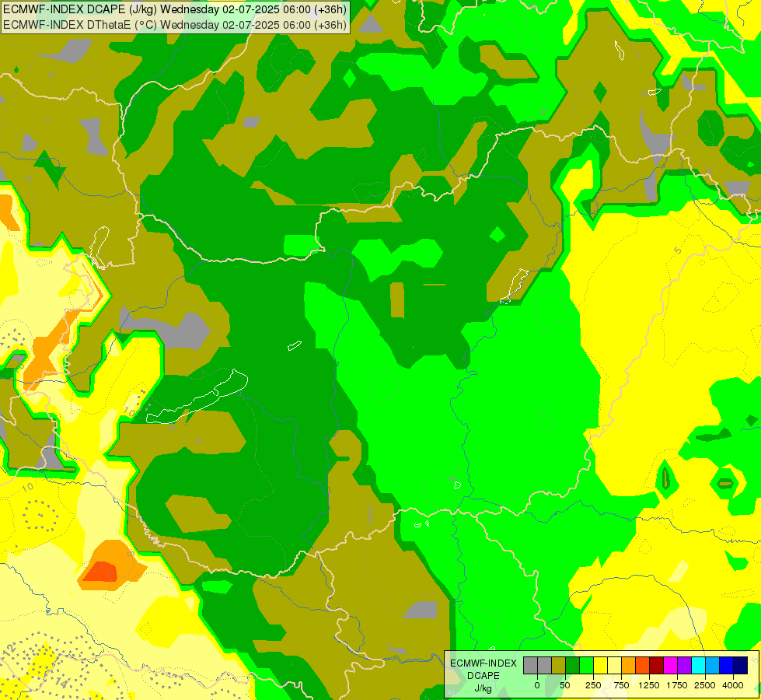The image size is (761, 700).
Task: Pick the olive swatch in the DCAPE legend
Action: [x=559, y=665]
